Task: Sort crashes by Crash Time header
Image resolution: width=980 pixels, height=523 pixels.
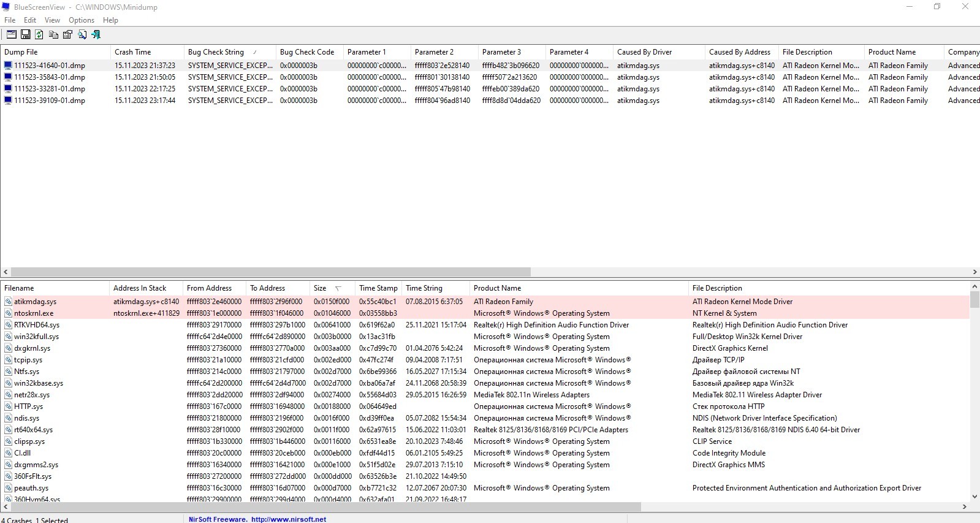Action: point(147,52)
